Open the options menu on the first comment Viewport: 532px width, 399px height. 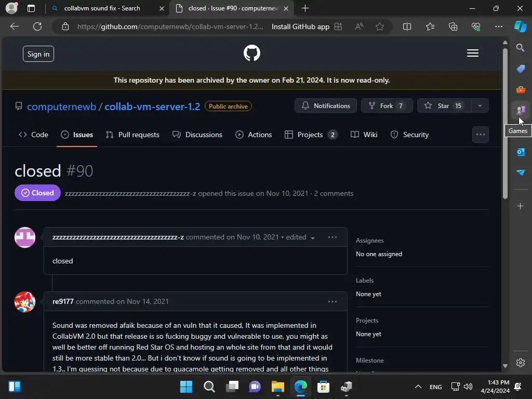pyautogui.click(x=332, y=237)
